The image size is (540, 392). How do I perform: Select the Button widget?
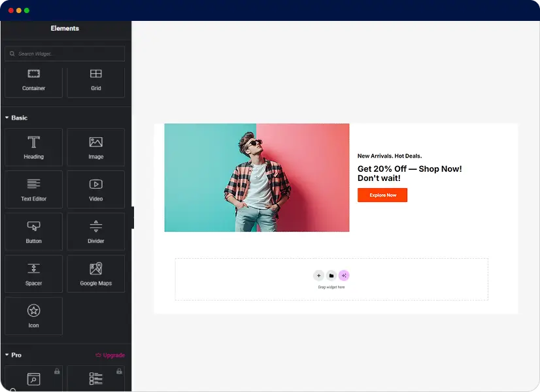pyautogui.click(x=33, y=232)
